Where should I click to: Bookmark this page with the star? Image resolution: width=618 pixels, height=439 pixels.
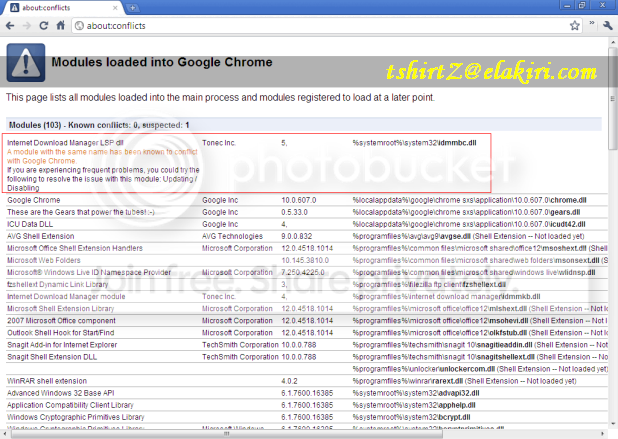point(574,26)
